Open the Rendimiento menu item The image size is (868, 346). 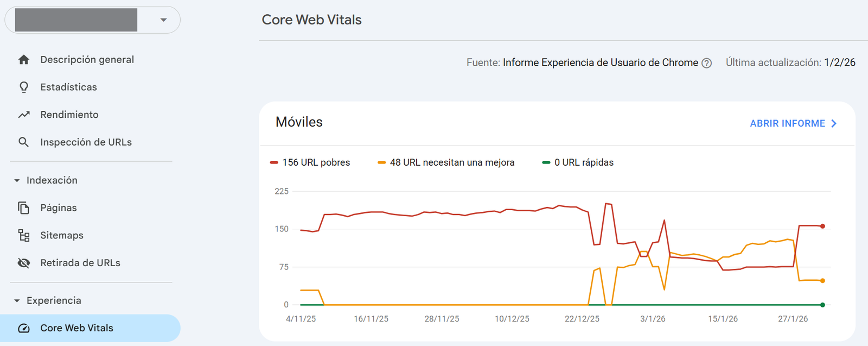coord(69,115)
